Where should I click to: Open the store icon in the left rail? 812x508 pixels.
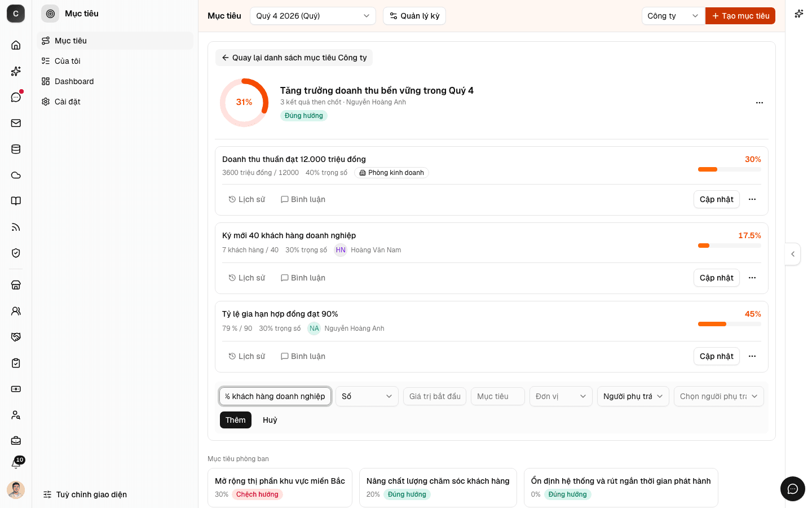[16, 285]
